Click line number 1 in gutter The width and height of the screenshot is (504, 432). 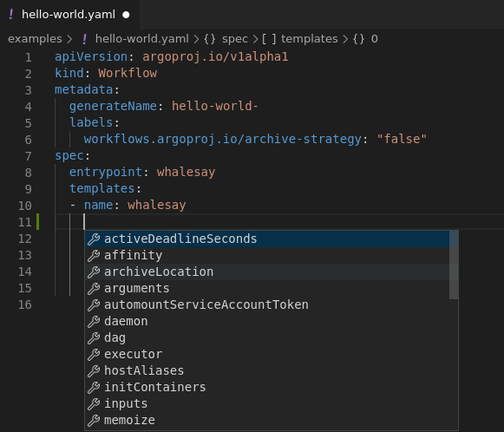(29, 57)
